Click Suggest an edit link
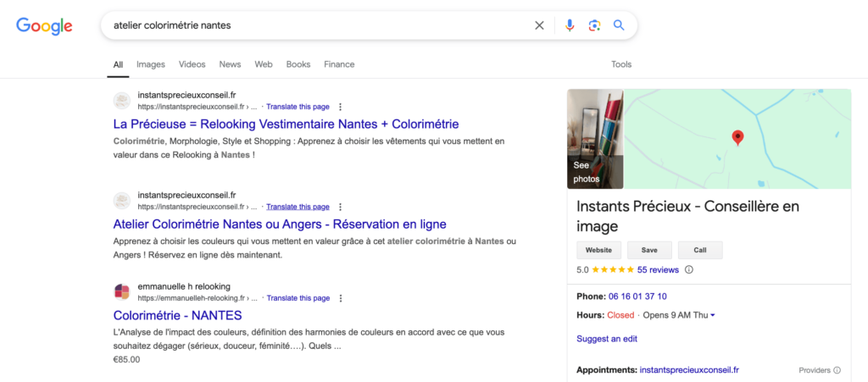Image resolution: width=868 pixels, height=382 pixels. 607,339
